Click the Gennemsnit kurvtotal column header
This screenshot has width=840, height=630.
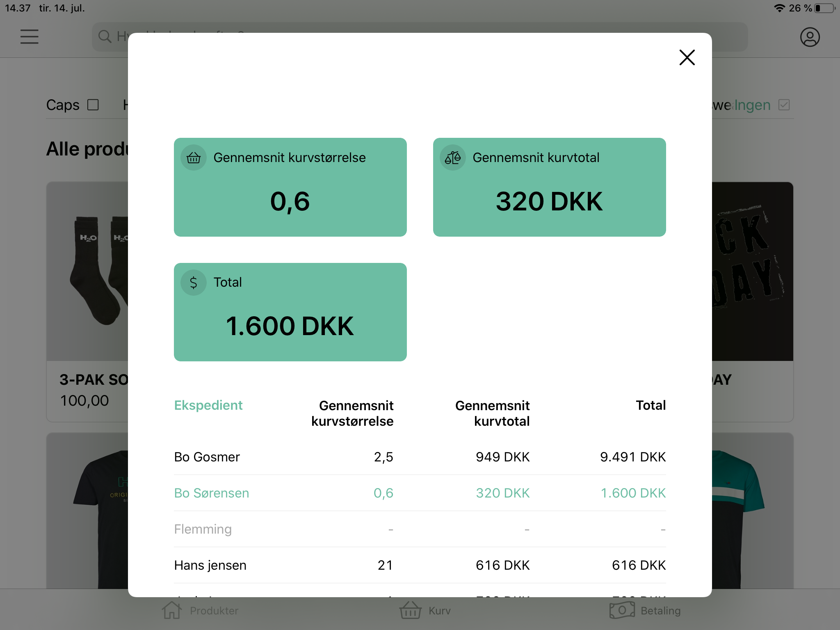pyautogui.click(x=492, y=413)
